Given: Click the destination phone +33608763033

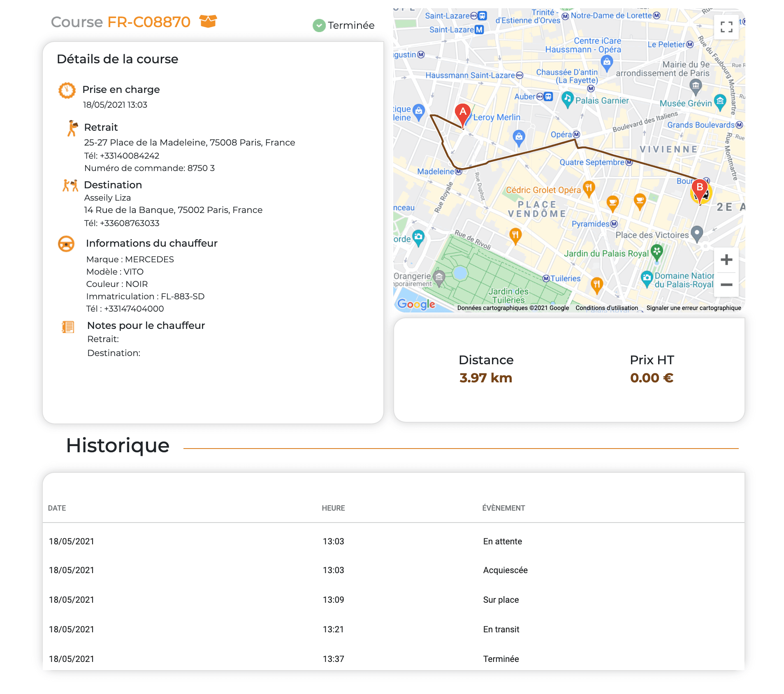Looking at the screenshot, I should (130, 223).
